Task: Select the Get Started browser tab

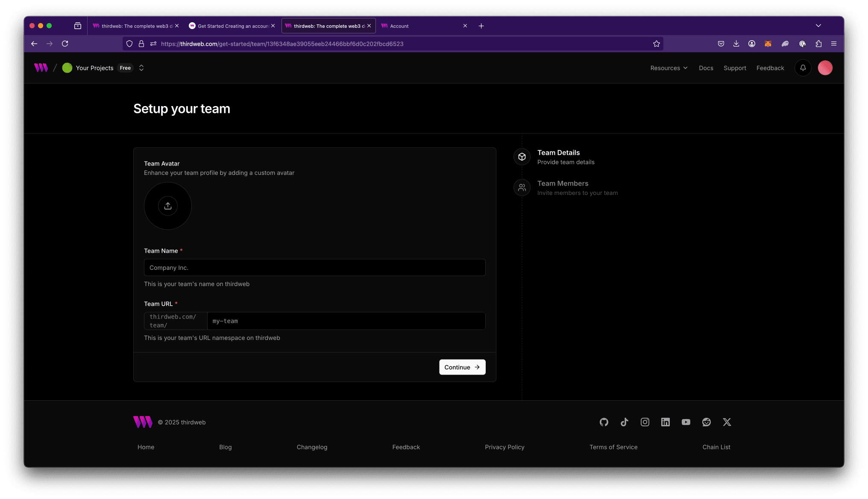Action: pos(232,26)
